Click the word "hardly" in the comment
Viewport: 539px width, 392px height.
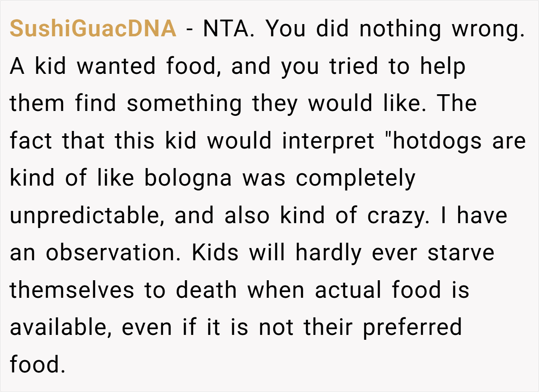[x=329, y=254]
